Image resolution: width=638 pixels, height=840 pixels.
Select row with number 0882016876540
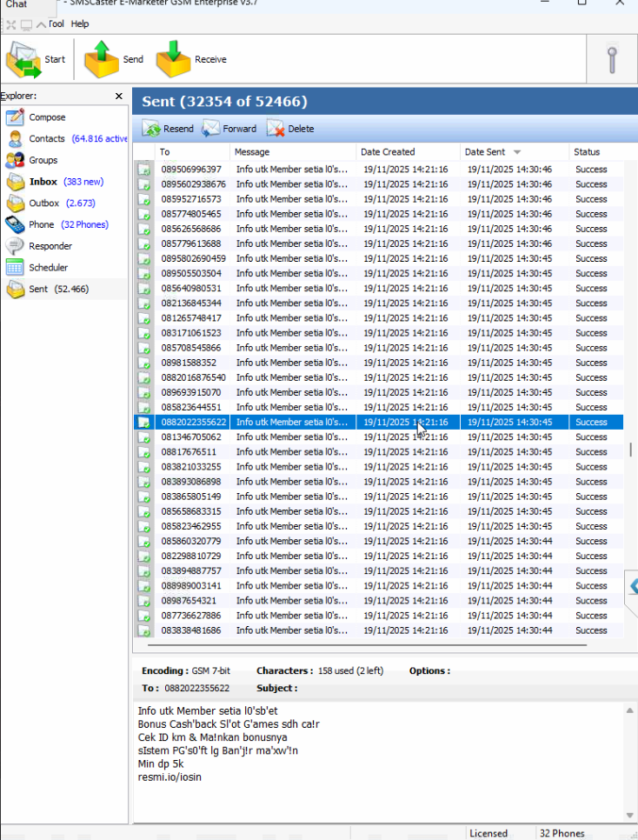[378, 377]
